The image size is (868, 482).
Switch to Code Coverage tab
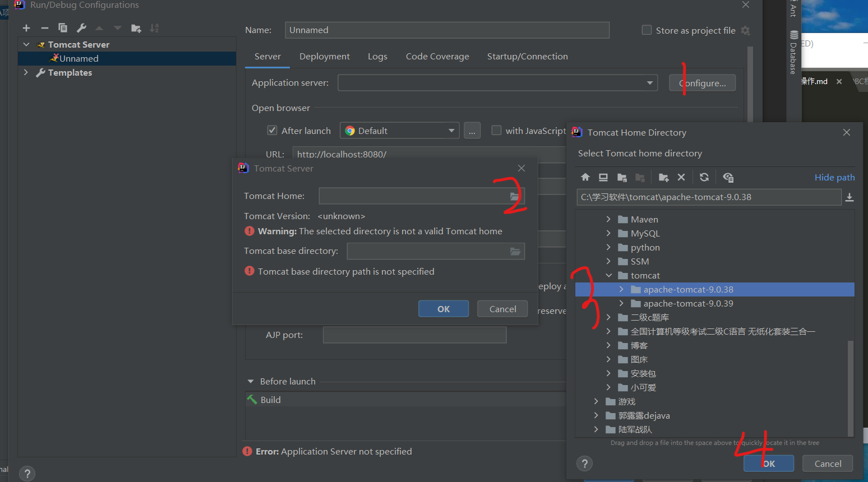point(437,57)
